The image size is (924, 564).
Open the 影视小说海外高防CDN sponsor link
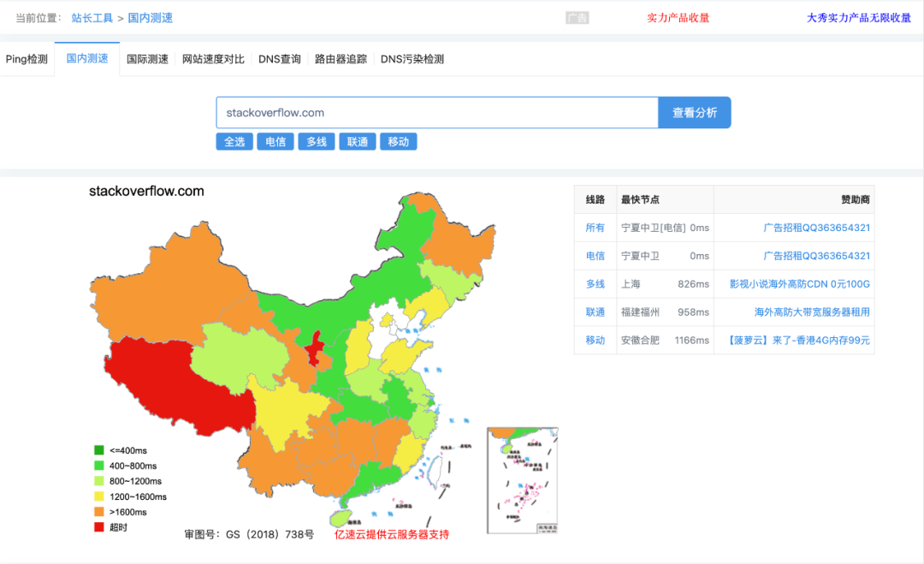800,284
